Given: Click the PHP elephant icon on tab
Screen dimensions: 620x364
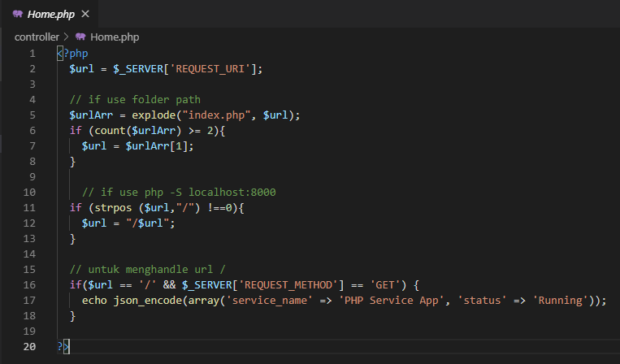Looking at the screenshot, I should [x=17, y=15].
